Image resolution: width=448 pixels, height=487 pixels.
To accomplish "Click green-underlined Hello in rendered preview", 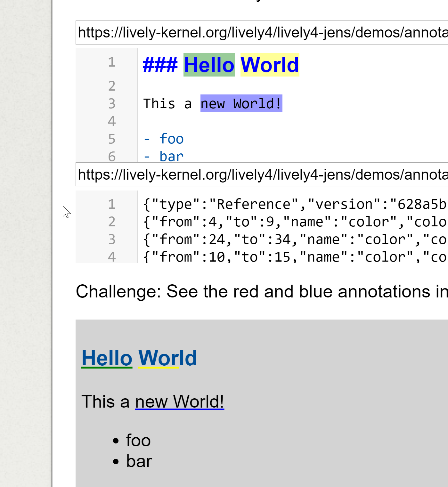I will (107, 358).
